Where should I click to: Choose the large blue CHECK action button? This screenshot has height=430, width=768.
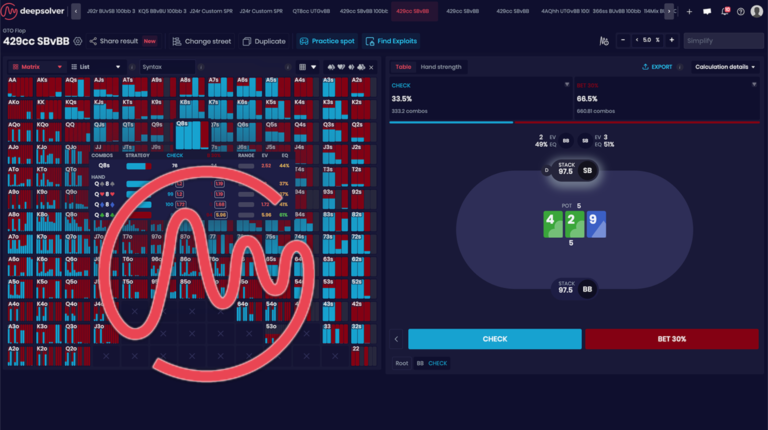495,339
